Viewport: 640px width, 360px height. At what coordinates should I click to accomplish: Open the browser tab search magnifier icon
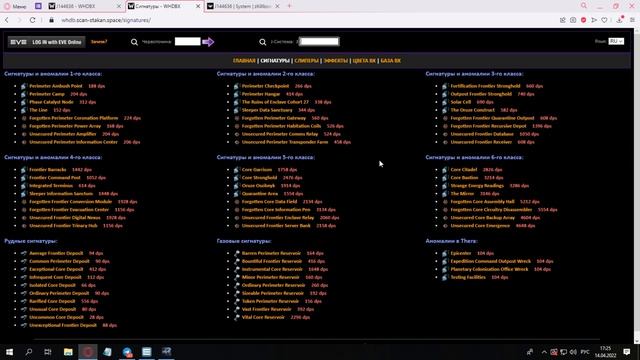click(x=584, y=6)
